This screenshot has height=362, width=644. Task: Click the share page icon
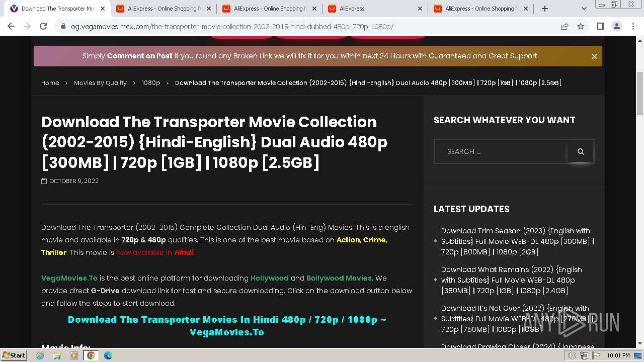coord(565,26)
